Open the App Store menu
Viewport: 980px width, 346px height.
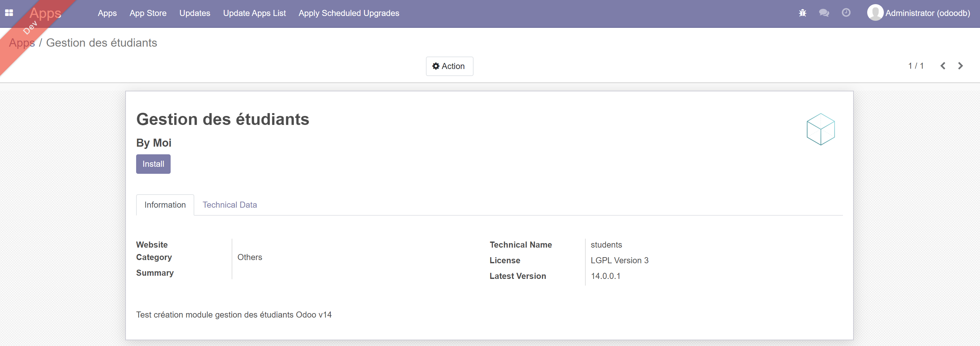(x=148, y=13)
